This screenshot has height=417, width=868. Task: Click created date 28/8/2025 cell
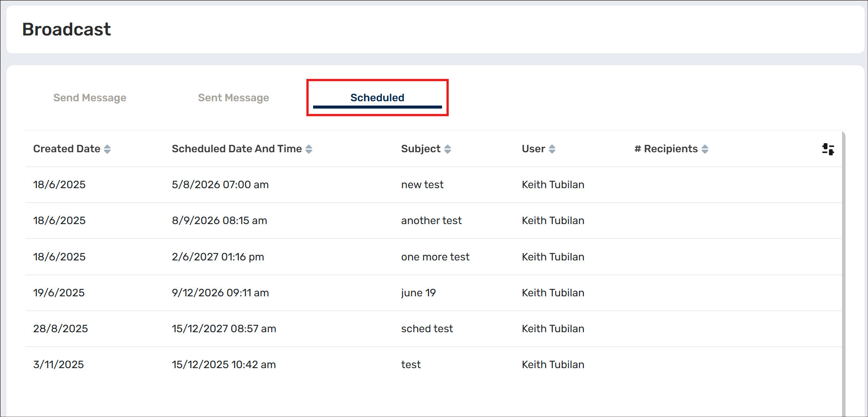click(61, 329)
